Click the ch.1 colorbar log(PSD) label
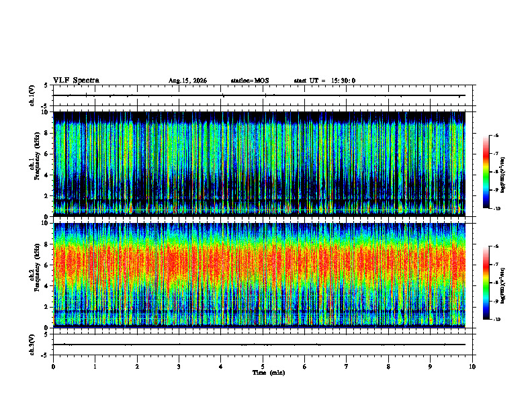 502,175
